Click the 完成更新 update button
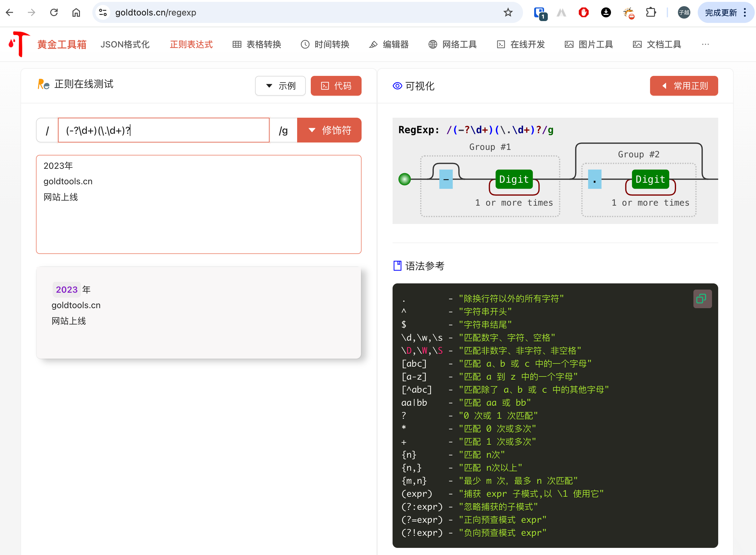Screen dimensions: 756x555 coord(726,12)
